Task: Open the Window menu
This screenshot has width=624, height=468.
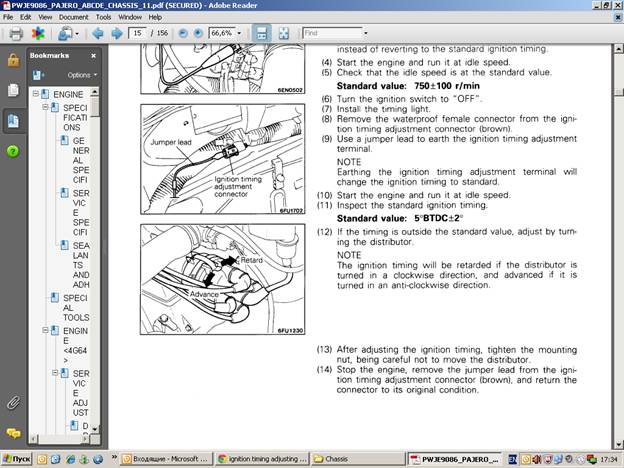Action: click(x=130, y=17)
